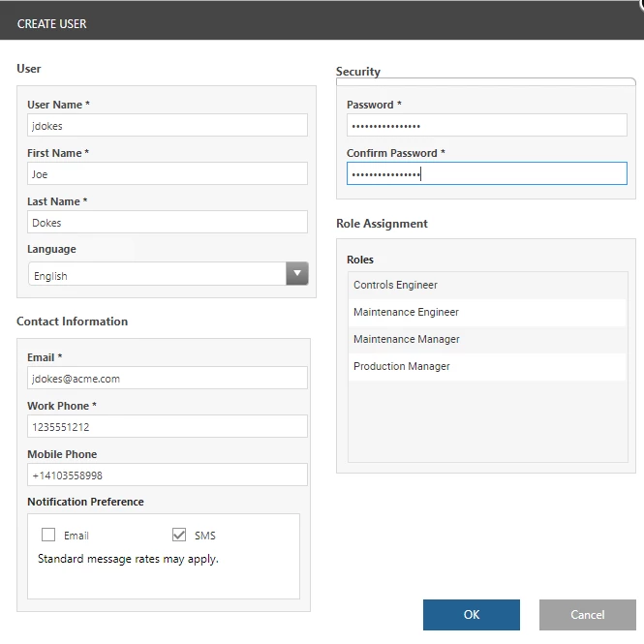The image size is (644, 644).
Task: Click the Work Phone field
Action: coord(168,426)
